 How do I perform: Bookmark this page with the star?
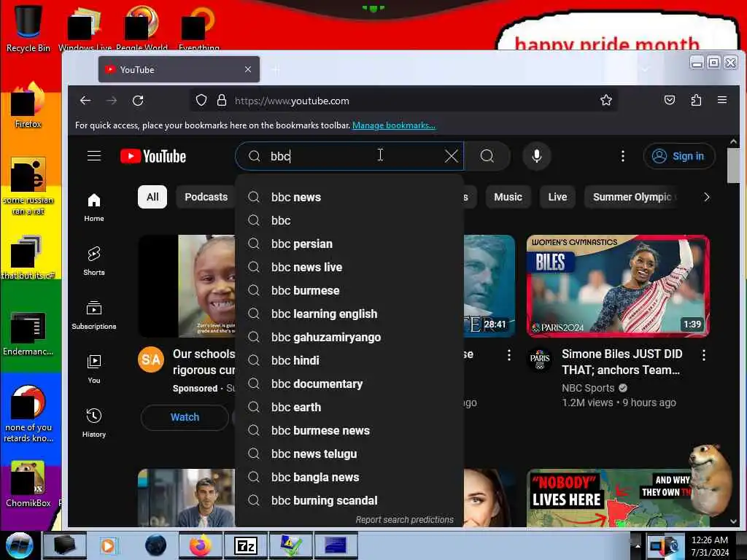click(x=606, y=100)
